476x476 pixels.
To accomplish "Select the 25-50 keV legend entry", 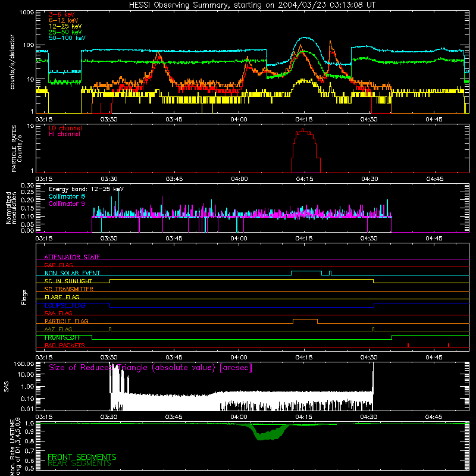I will (65, 32).
